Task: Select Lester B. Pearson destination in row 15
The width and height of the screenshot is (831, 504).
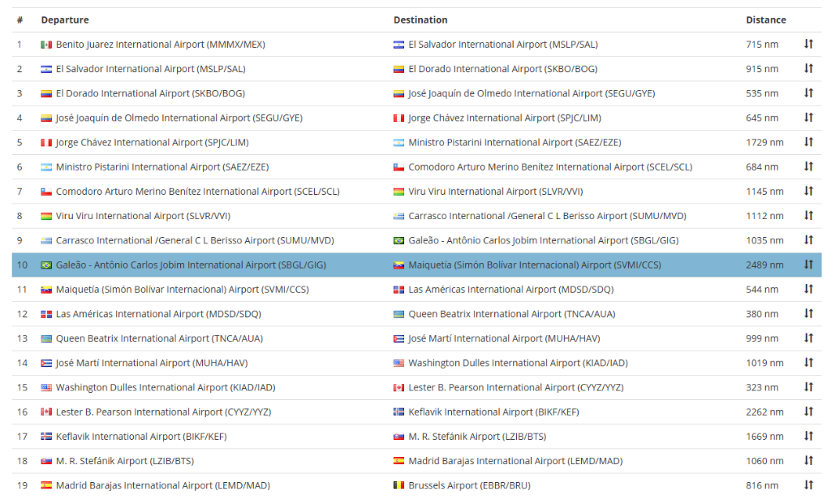Action: coord(515,387)
